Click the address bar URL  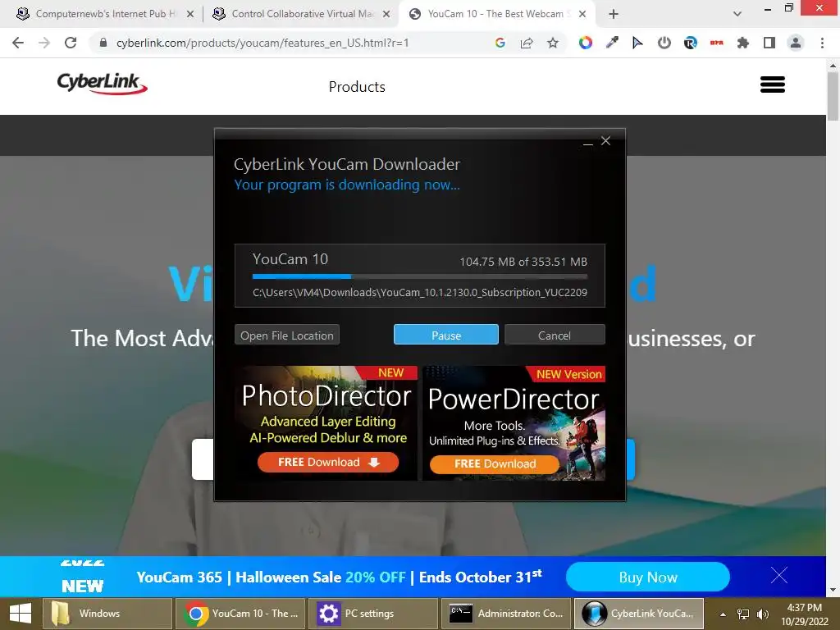tap(262, 43)
